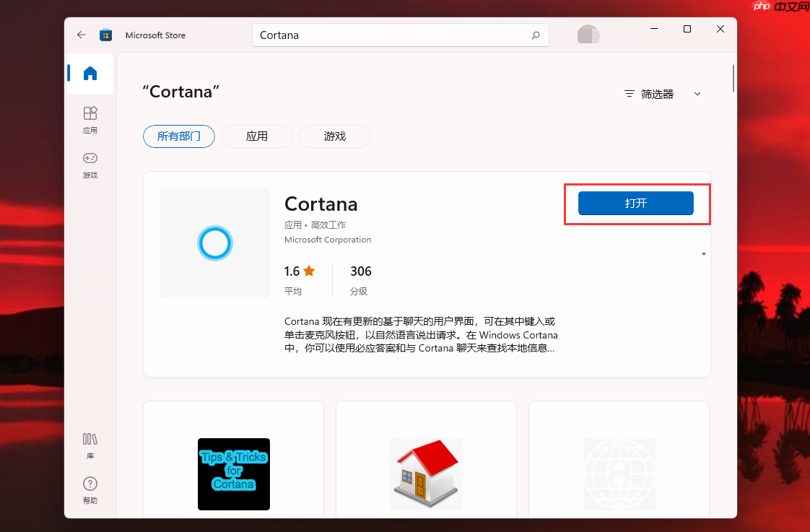
Task: Click the 应用 • 高效工作 category text
Action: [315, 225]
